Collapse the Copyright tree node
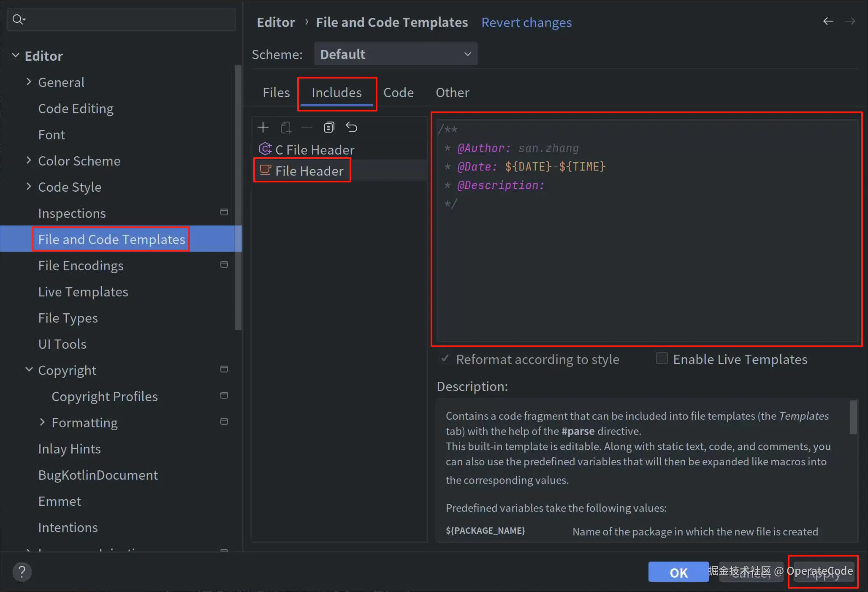The image size is (868, 592). click(x=29, y=369)
